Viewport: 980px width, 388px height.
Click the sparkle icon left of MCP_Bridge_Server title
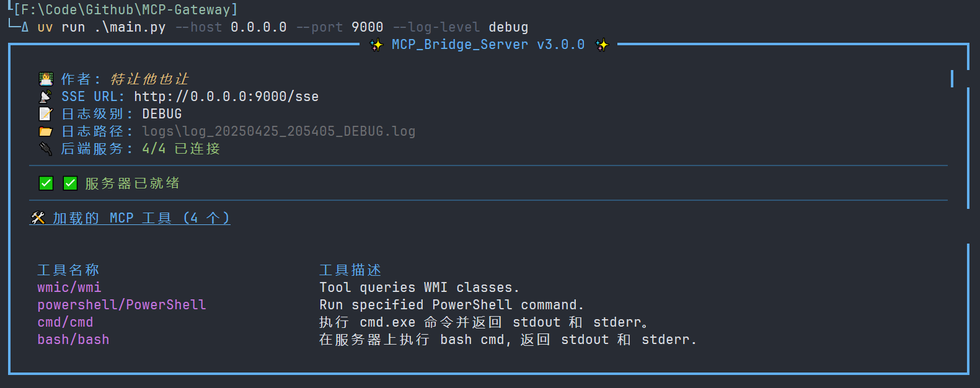376,45
